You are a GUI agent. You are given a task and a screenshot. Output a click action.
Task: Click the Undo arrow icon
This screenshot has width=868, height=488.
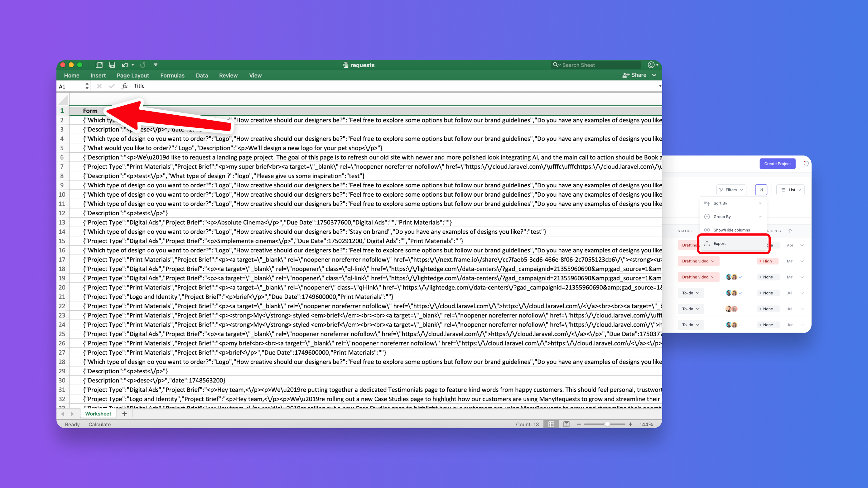click(125, 65)
